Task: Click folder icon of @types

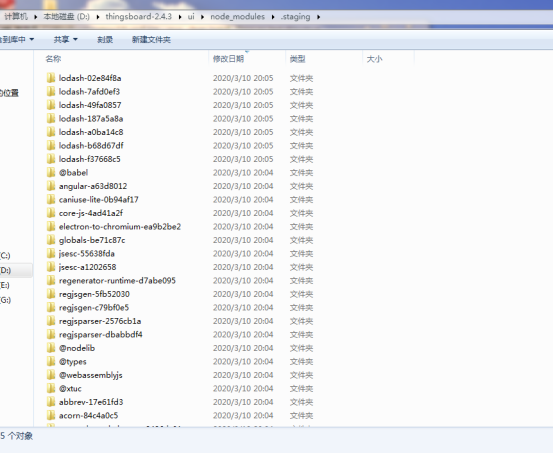Action: pyautogui.click(x=51, y=361)
